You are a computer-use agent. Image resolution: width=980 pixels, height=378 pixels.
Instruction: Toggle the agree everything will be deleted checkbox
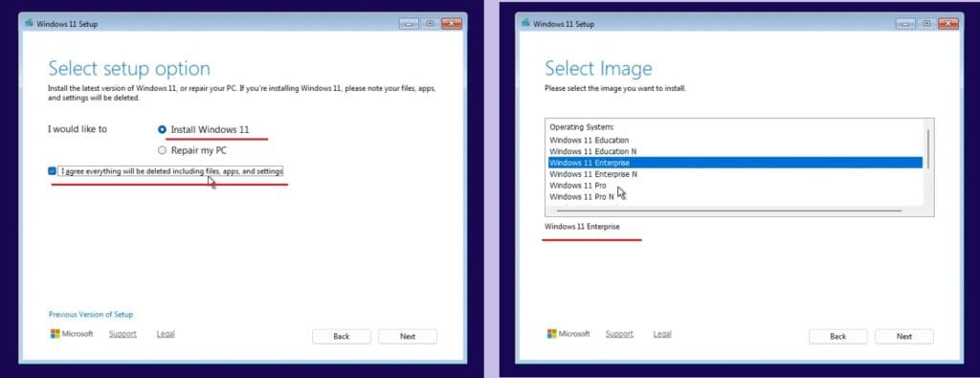pyautogui.click(x=52, y=170)
